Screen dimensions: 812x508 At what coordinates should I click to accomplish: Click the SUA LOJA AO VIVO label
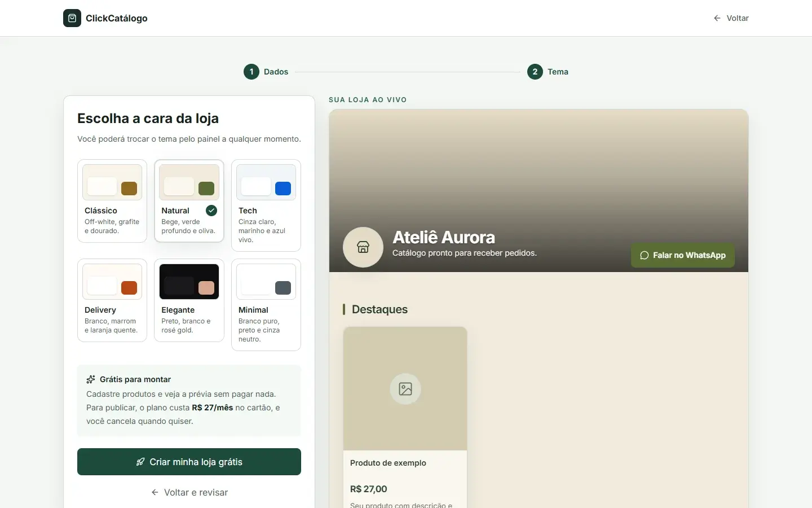point(368,100)
